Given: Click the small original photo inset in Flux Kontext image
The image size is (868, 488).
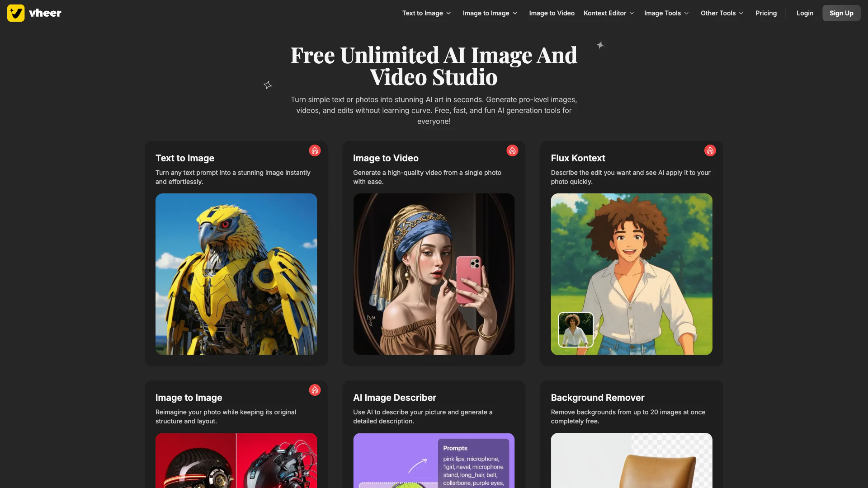Looking at the screenshot, I should click(576, 330).
